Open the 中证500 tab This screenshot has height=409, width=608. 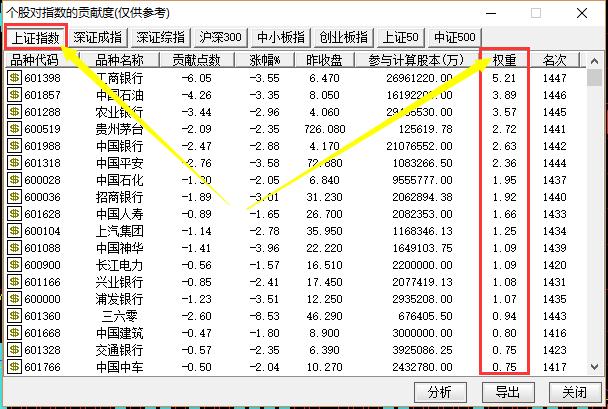455,38
